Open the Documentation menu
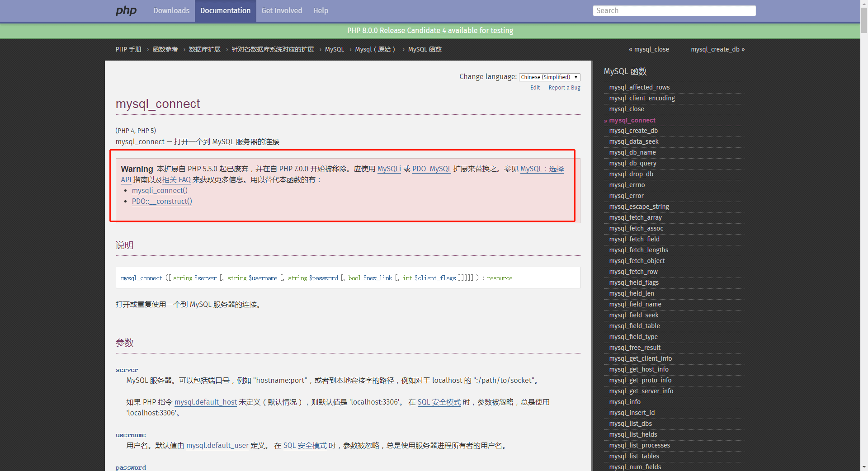868x471 pixels. click(x=225, y=10)
